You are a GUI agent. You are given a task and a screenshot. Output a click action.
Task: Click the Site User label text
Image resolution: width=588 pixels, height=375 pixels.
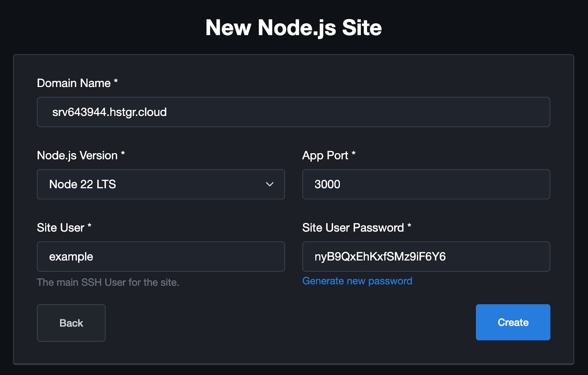[61, 228]
